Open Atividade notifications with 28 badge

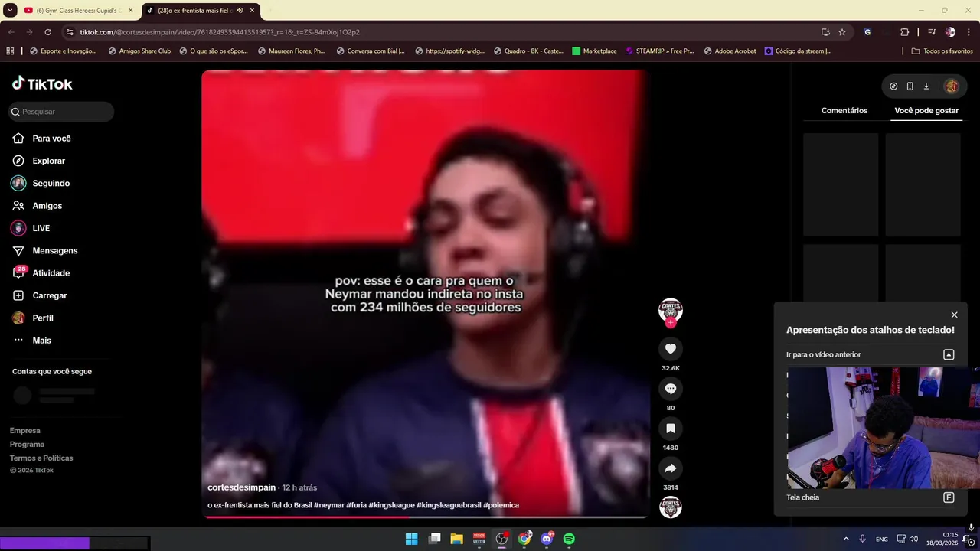click(x=41, y=273)
